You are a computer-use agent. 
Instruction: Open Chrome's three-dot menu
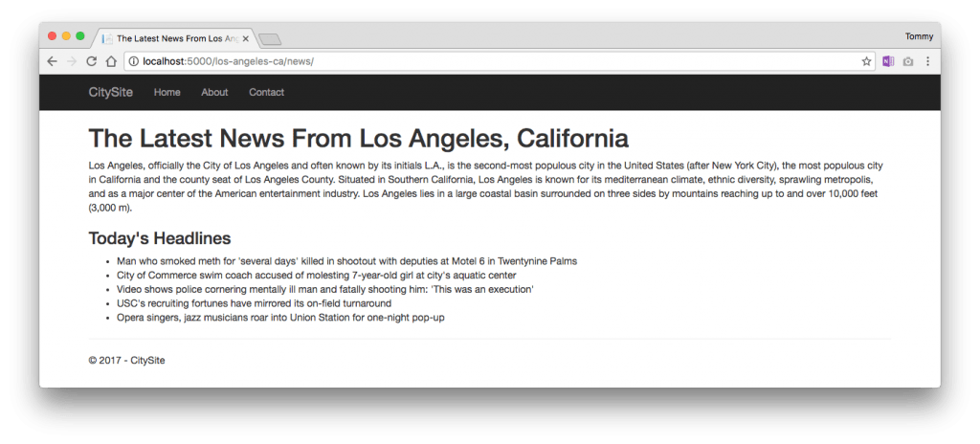(x=927, y=61)
